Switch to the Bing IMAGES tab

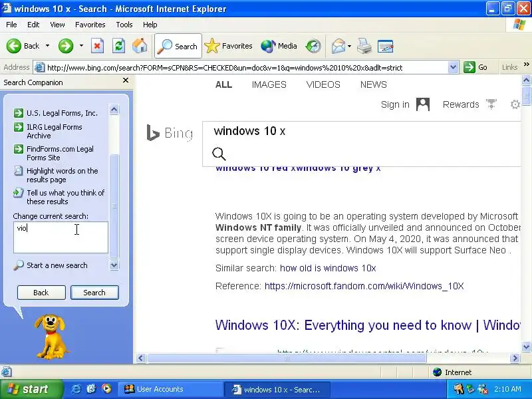[x=269, y=84]
